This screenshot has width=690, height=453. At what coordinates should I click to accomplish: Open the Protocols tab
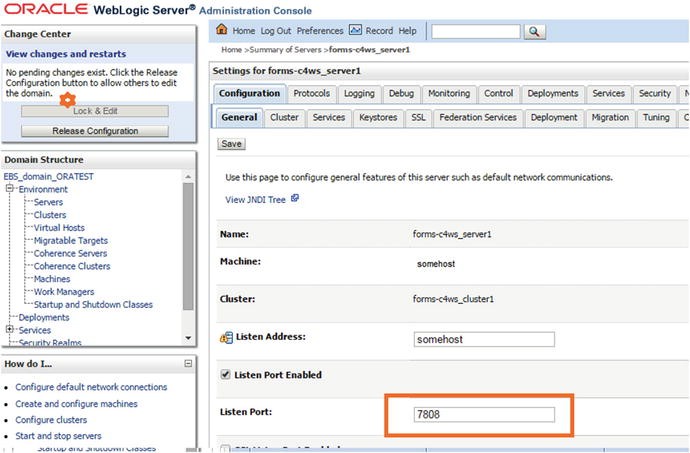click(x=312, y=93)
